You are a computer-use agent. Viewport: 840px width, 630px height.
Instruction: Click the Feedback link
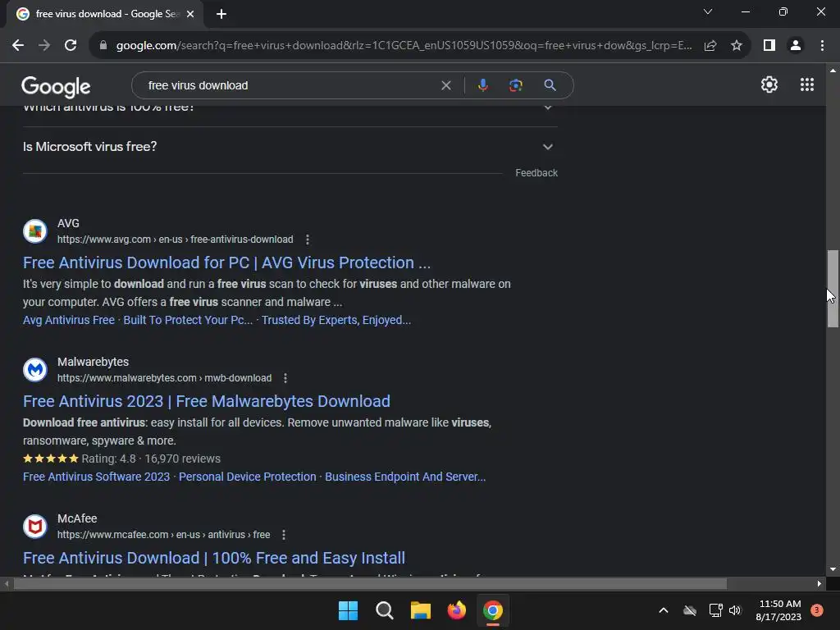pyautogui.click(x=536, y=173)
